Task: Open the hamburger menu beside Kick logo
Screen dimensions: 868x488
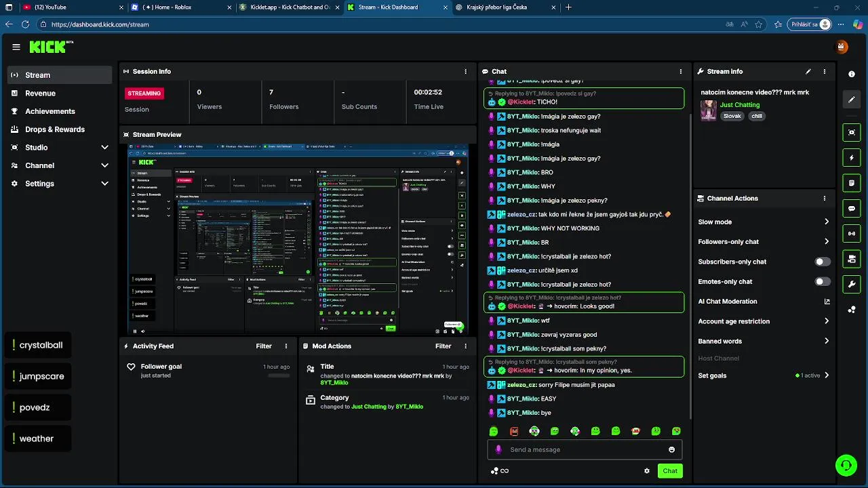Action: click(x=16, y=47)
